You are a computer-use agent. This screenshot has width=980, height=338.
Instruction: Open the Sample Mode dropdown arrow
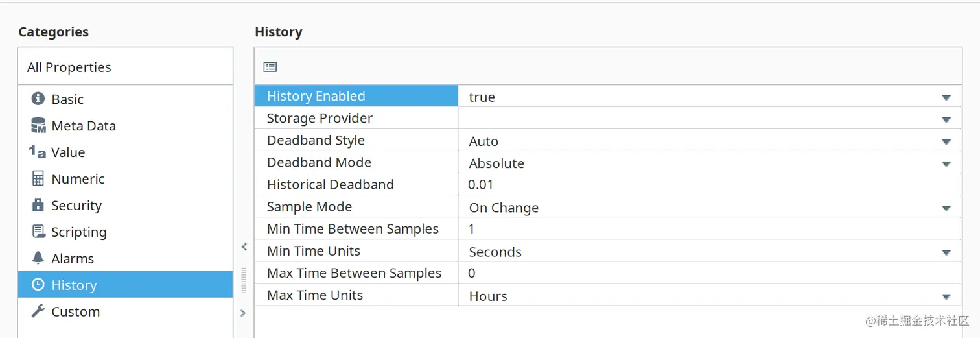point(946,208)
